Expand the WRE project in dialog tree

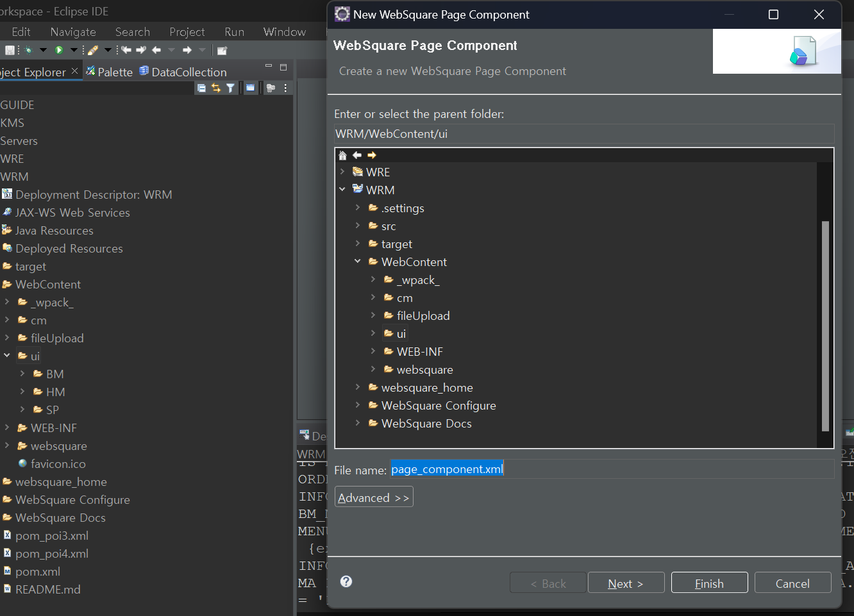(x=342, y=172)
